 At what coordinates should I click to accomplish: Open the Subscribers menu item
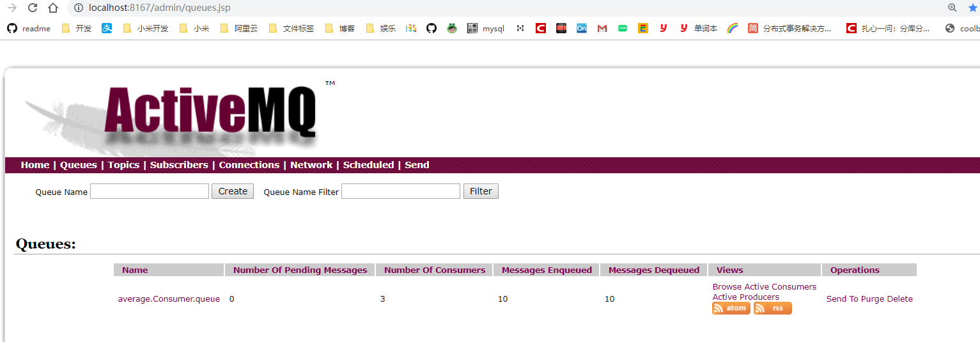(x=179, y=165)
